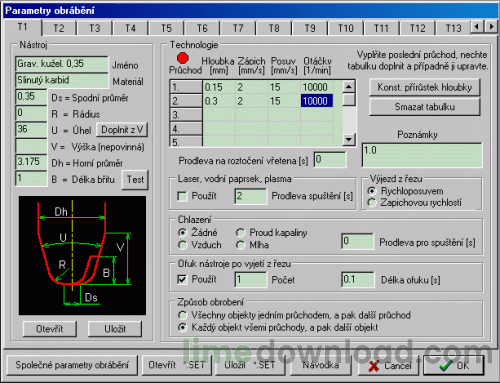Image resolution: width=500 pixels, height=383 pixels.
Task: Click the R Rádius input field
Action: pyautogui.click(x=31, y=113)
